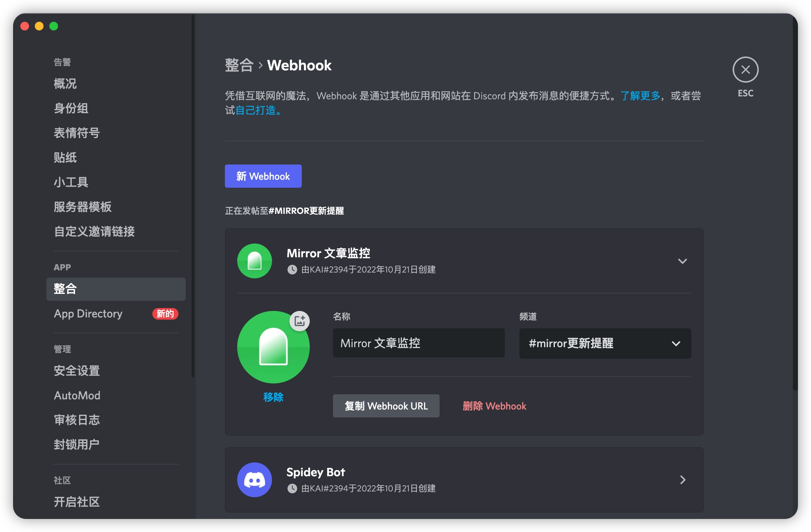The image size is (811, 532).
Task: Click the Spidey Bot Discord logo avatar
Action: (x=254, y=479)
